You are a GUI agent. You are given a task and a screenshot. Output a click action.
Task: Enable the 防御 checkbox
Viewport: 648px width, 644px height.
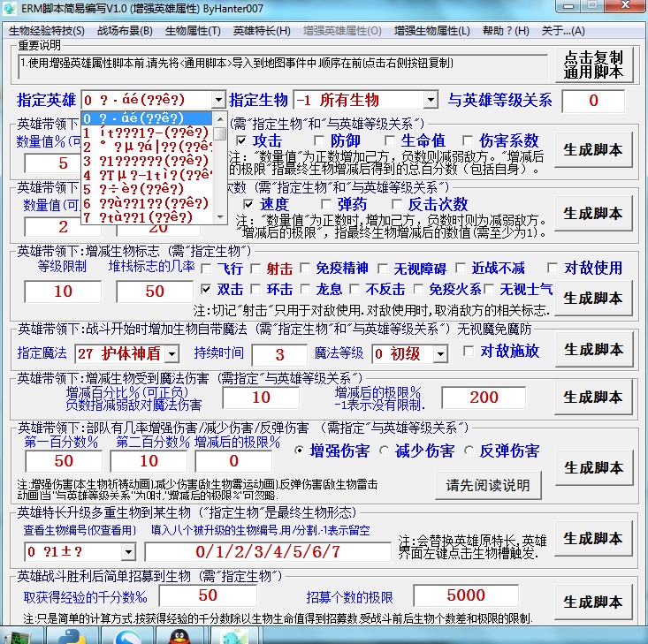(319, 140)
